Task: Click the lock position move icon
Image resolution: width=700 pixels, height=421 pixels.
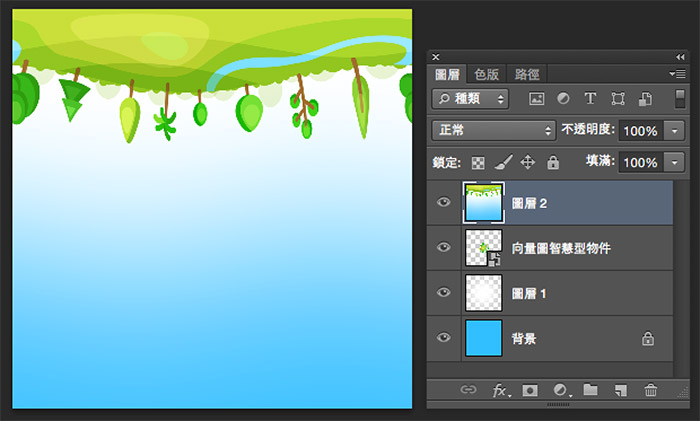Action: pos(528,162)
